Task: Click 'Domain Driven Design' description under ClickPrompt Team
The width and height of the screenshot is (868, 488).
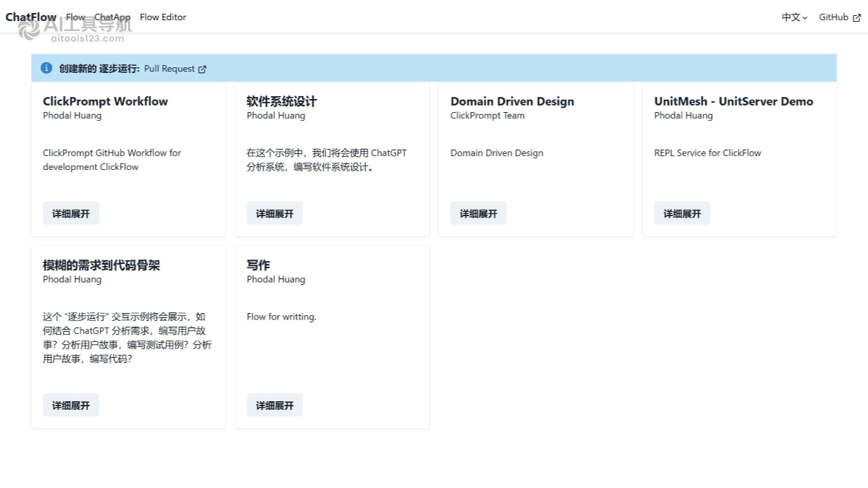Action: pyautogui.click(x=497, y=153)
